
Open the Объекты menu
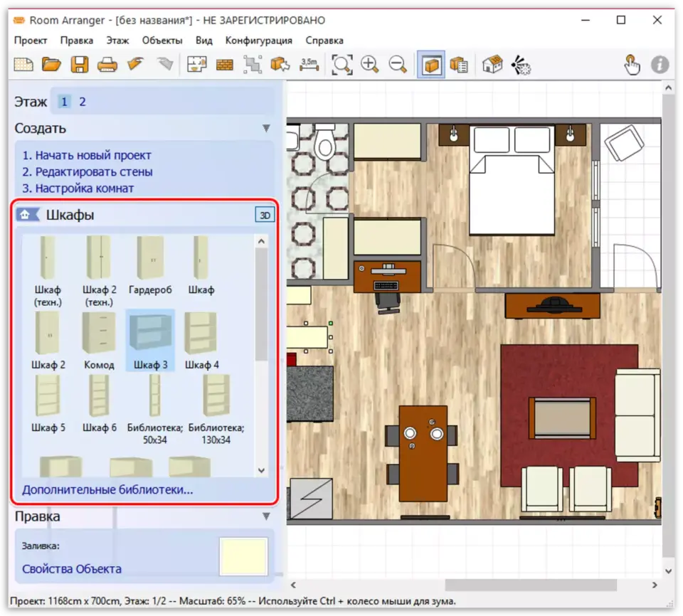click(x=162, y=41)
